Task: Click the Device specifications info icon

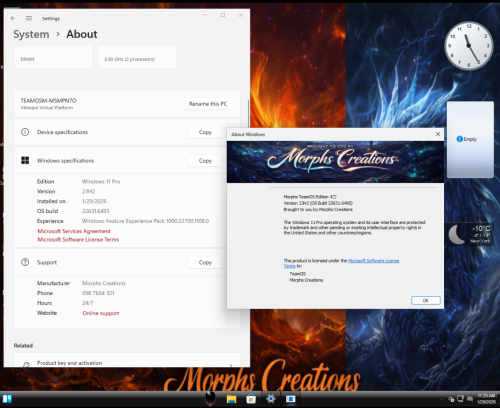Action: coord(25,132)
